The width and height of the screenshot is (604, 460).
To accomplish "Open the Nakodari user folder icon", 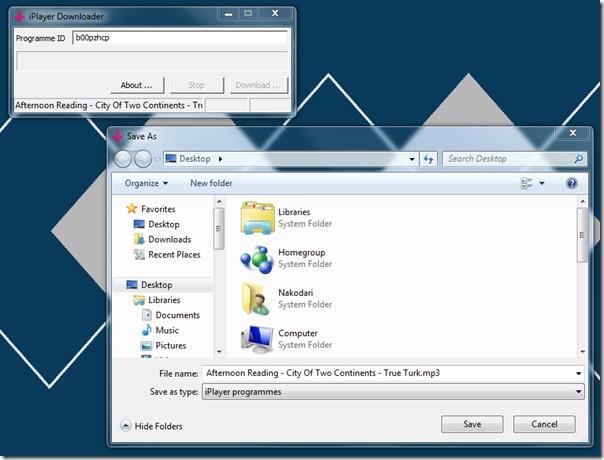I will point(257,298).
